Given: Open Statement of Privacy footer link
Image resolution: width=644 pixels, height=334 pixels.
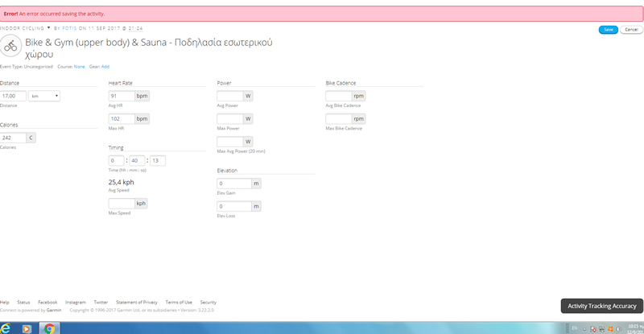Looking at the screenshot, I should pyautogui.click(x=137, y=302).
